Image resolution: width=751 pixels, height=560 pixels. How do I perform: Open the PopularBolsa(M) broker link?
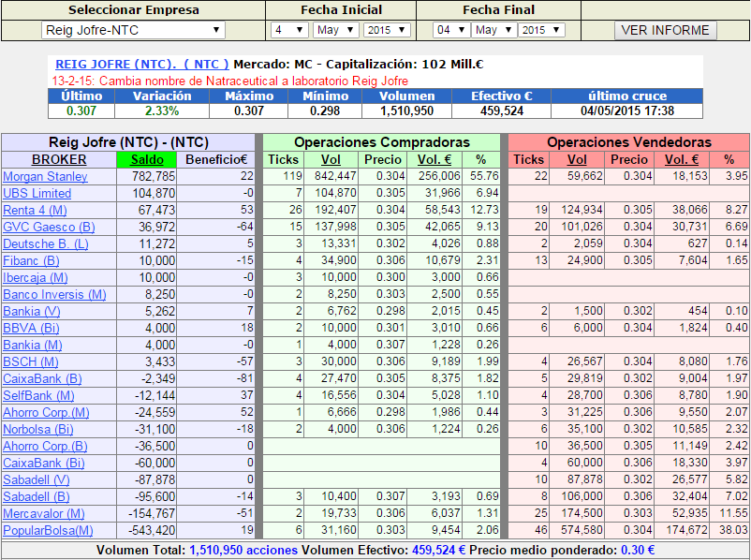pos(48,530)
